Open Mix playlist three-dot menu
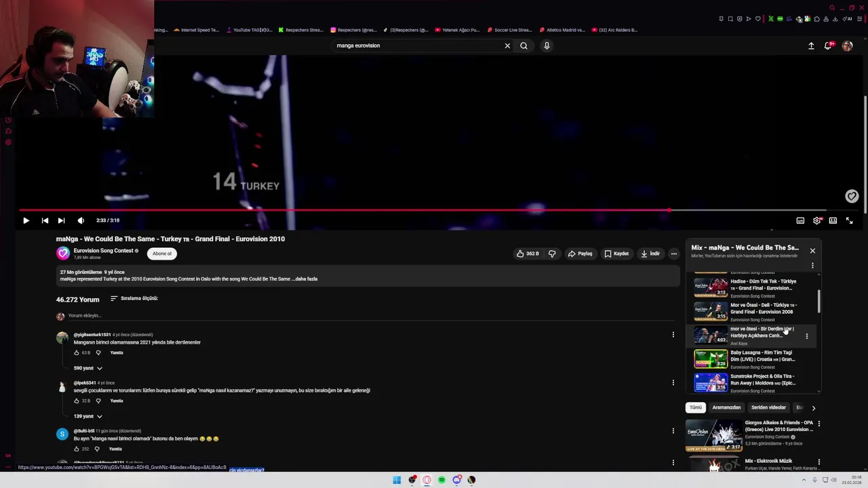Screen dimensions: 868x488 pyautogui.click(x=812, y=265)
